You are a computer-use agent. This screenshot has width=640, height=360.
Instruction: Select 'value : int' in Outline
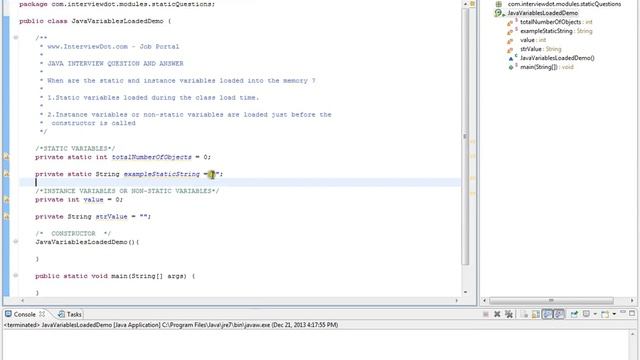pos(533,40)
